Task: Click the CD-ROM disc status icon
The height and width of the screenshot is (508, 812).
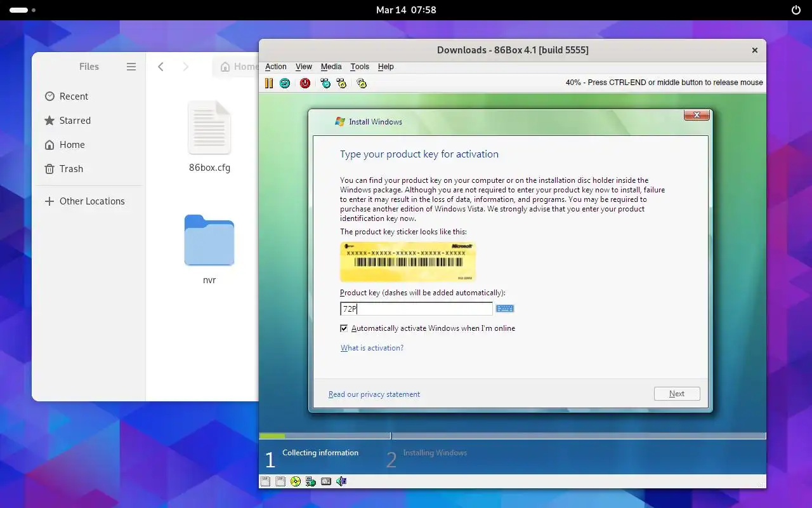Action: click(x=296, y=481)
